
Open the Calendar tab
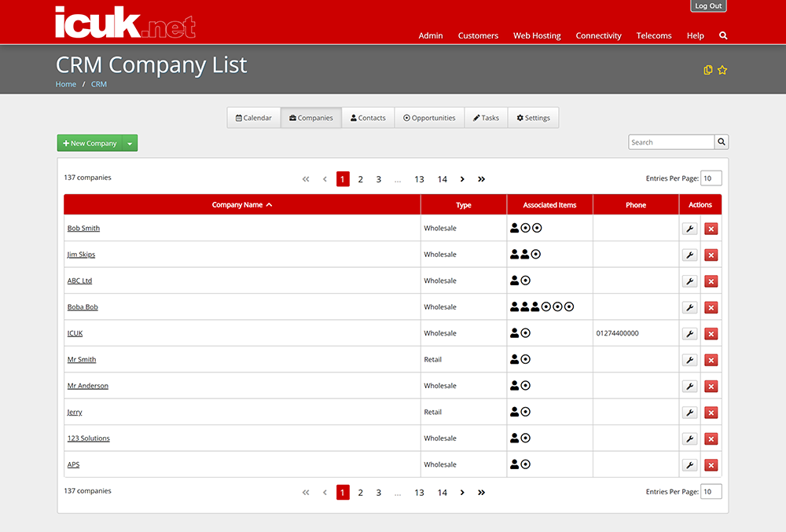coord(254,118)
